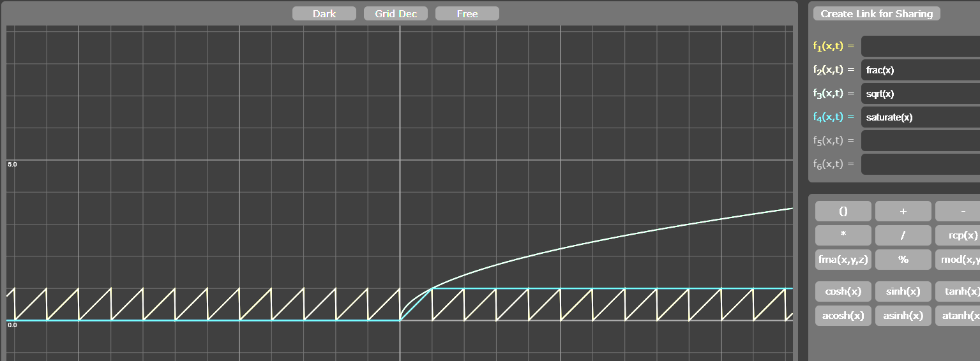Insert the cosh(x) function
This screenshot has width=980, height=361.
pos(843,291)
